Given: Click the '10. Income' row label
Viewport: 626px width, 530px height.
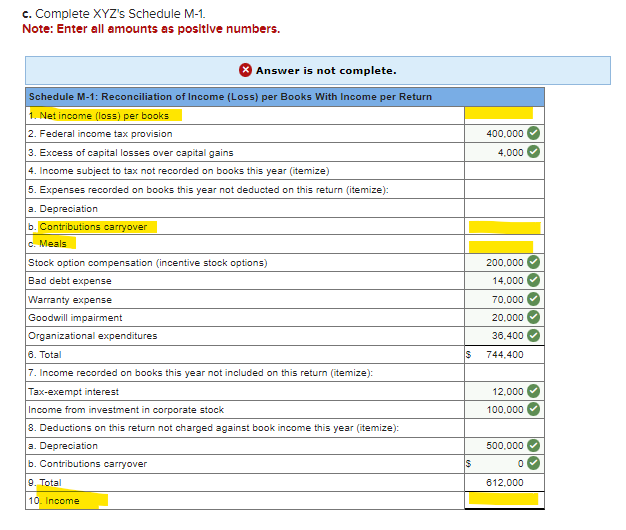Looking at the screenshot, I should [x=54, y=500].
